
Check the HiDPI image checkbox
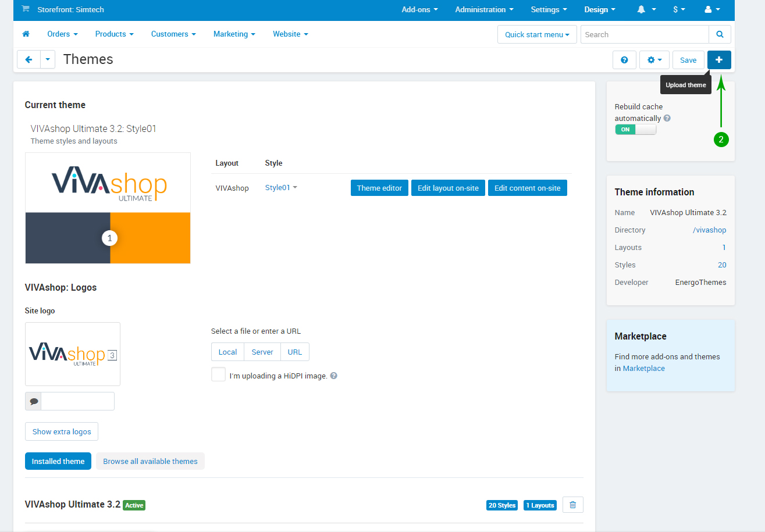219,374
